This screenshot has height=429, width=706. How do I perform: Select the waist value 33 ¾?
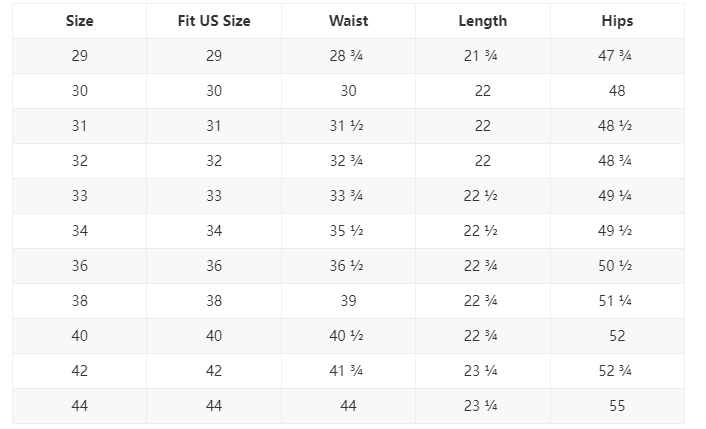(x=348, y=196)
